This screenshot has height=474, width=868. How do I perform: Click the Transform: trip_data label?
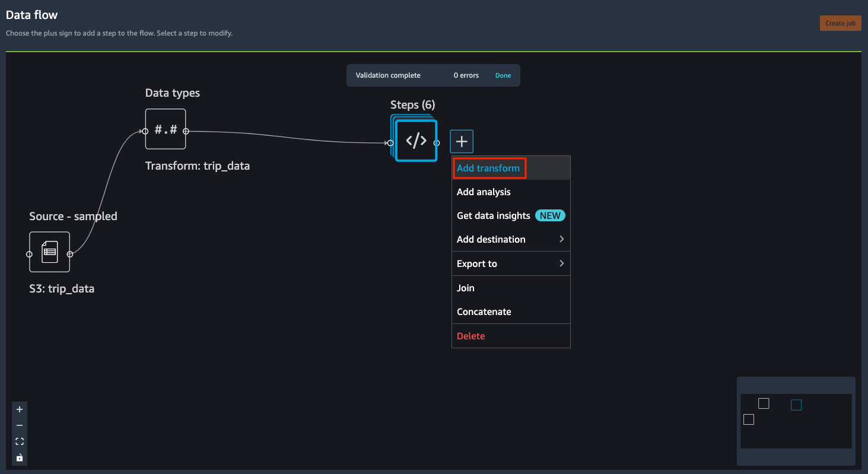pos(198,166)
